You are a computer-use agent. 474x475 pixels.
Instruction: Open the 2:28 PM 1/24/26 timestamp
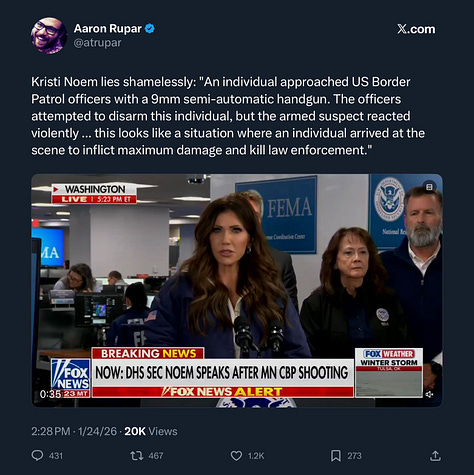[x=74, y=431]
